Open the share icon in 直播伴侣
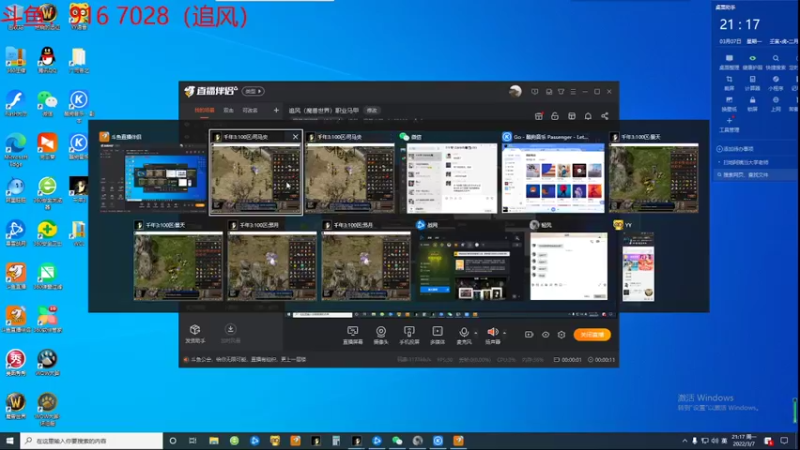 [x=605, y=116]
